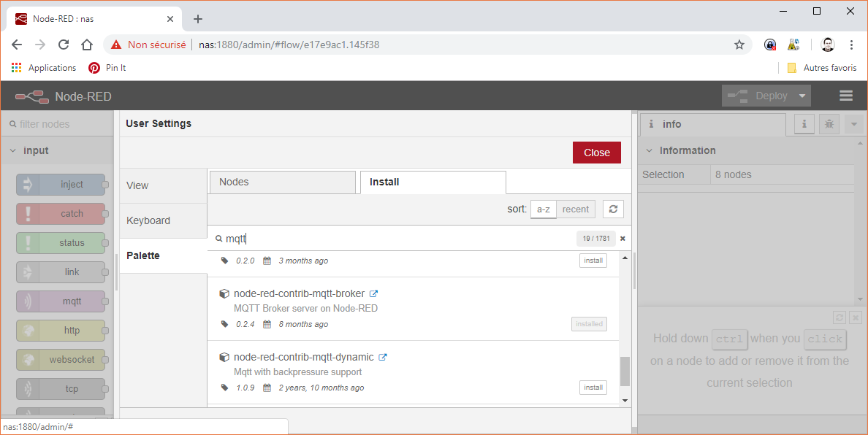Screen dimensions: 868x435
Task: Bookmark this page with the star icon
Action: click(739, 45)
